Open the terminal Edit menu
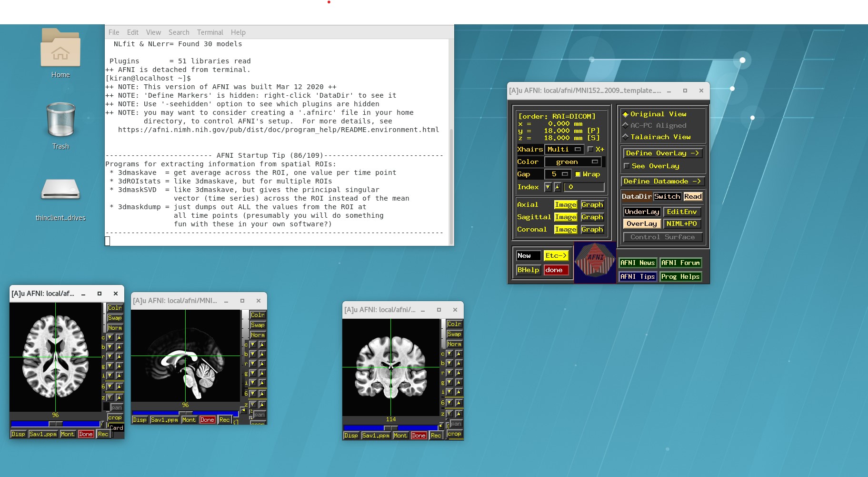Image resolution: width=868 pixels, height=477 pixels. tap(132, 32)
